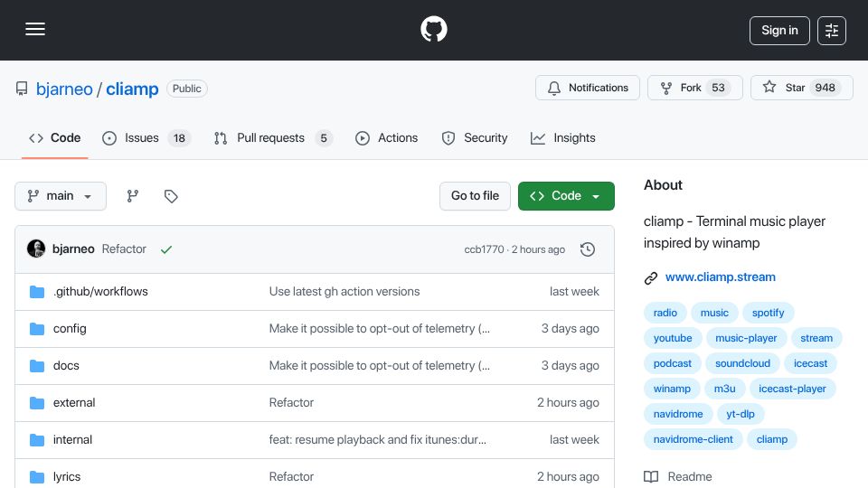Open the docs folder

(66, 366)
